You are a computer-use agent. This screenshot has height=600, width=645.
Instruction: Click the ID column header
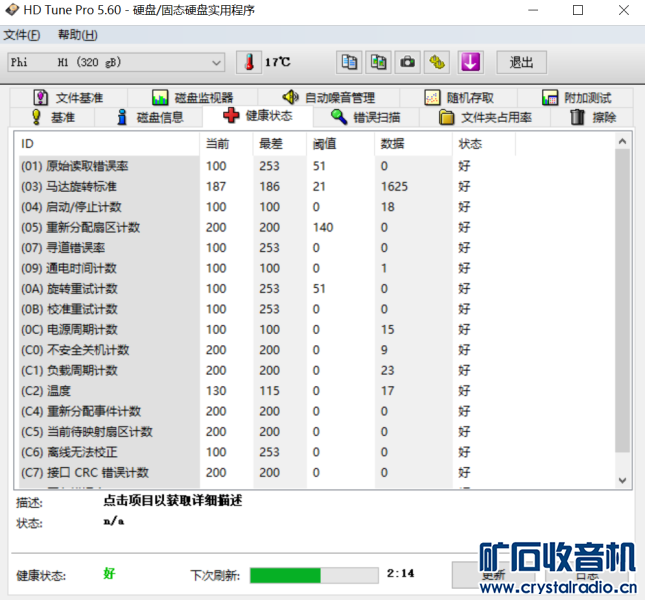[x=107, y=144]
